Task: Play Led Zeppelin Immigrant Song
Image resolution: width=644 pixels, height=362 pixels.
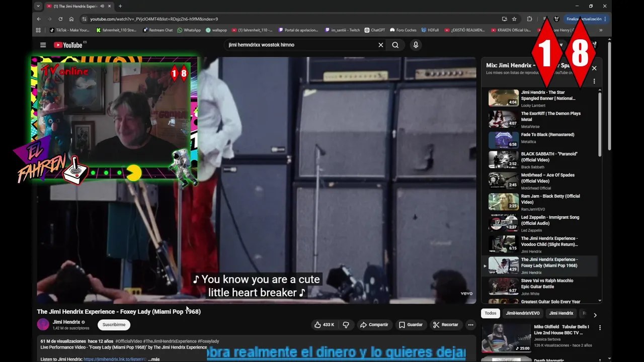Action: click(x=542, y=223)
